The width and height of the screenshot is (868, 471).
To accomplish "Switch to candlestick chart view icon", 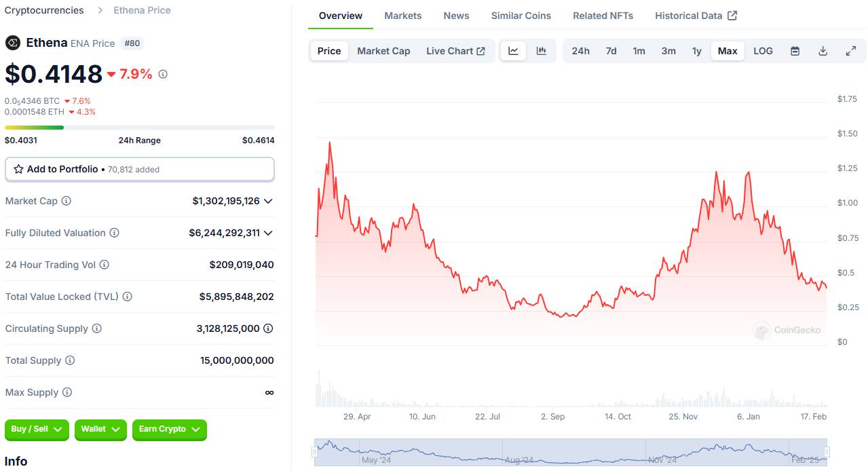I will pos(542,51).
